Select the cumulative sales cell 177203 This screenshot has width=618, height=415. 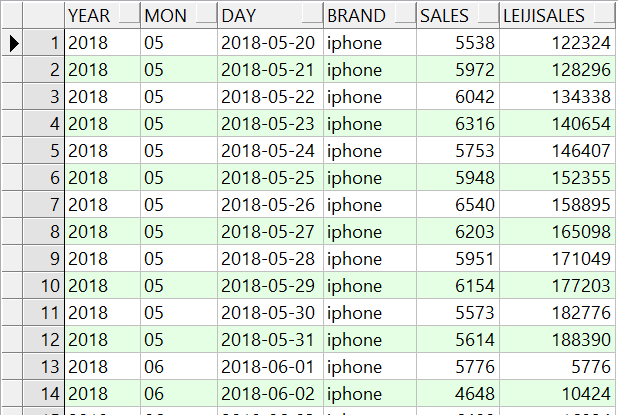click(x=557, y=286)
